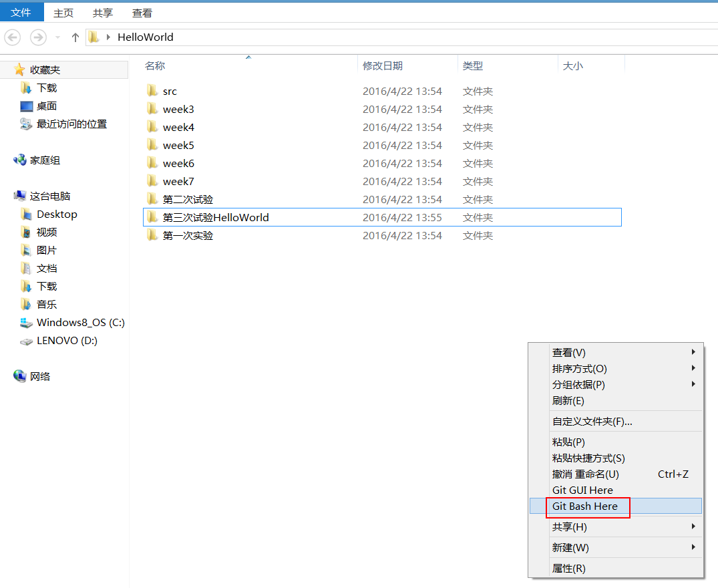Choose 属性(R) from context menu

(616, 568)
